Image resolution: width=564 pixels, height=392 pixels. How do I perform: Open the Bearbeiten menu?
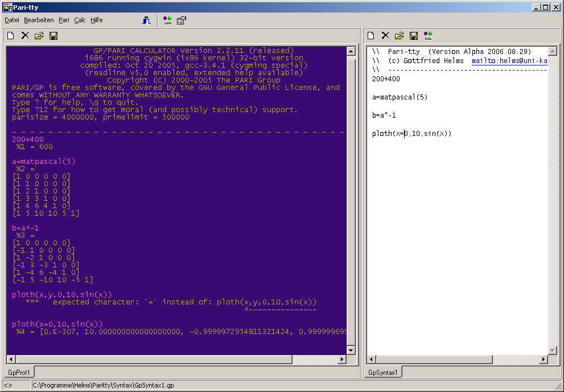39,20
